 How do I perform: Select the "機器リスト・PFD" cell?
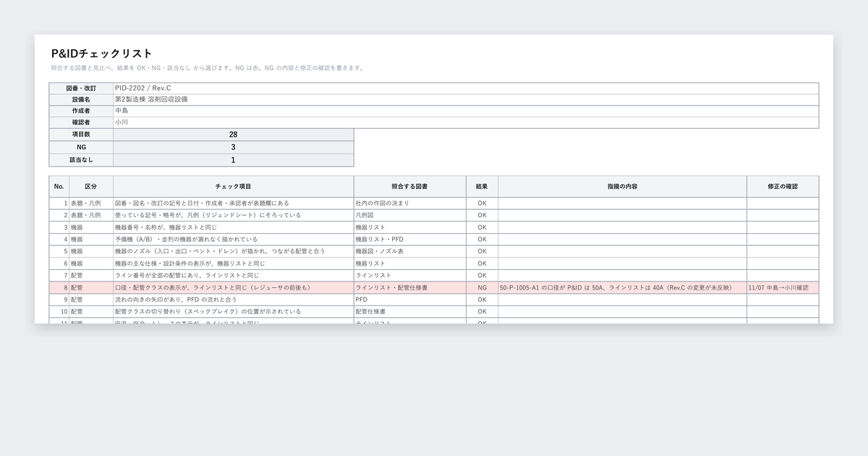[410, 240]
